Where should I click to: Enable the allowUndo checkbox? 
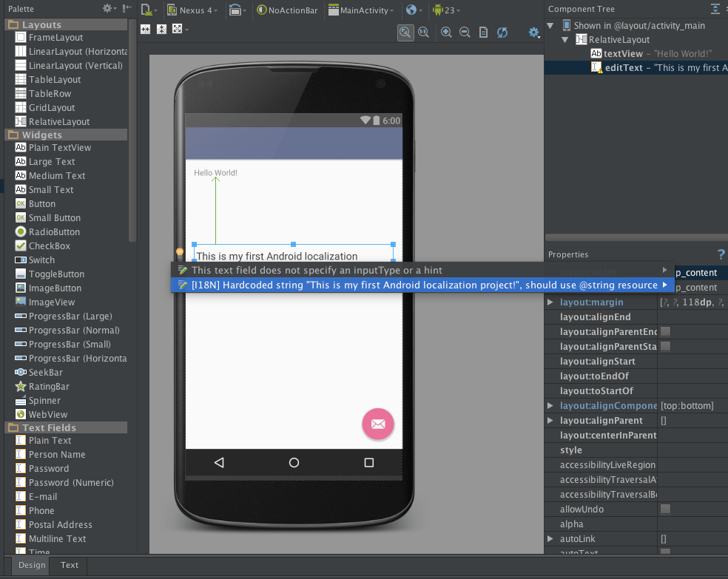pyautogui.click(x=665, y=509)
